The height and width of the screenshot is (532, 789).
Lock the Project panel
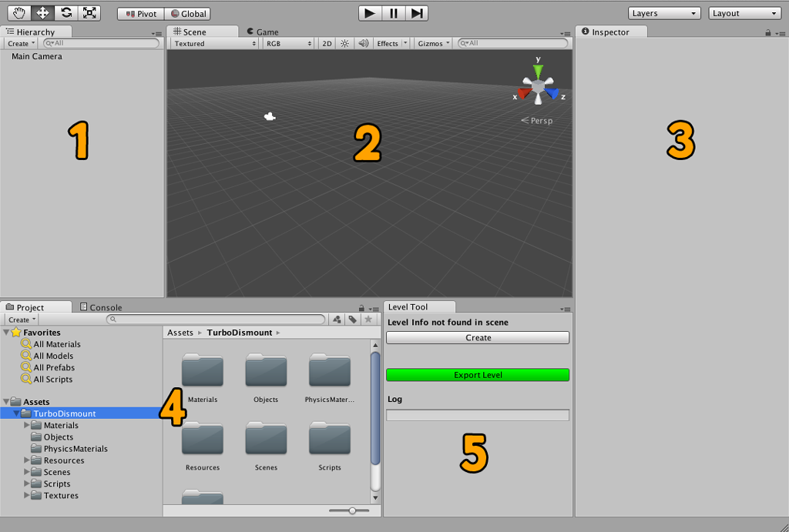[x=361, y=308]
